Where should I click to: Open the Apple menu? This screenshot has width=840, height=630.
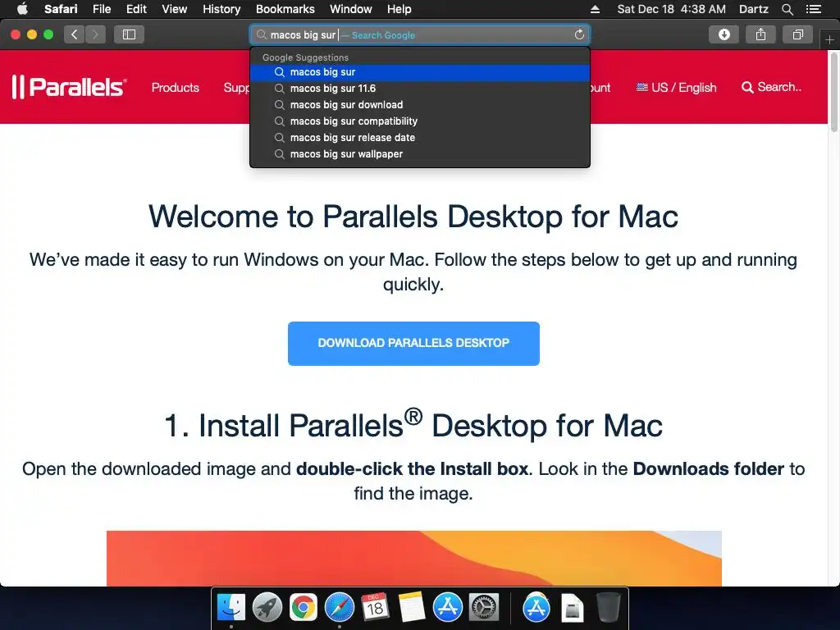click(22, 9)
